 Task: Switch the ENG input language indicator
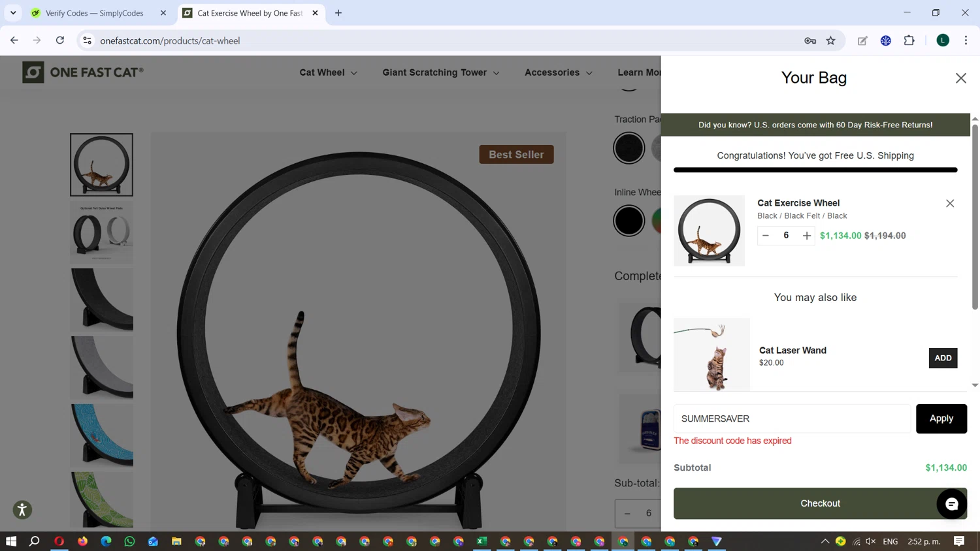[890, 541]
